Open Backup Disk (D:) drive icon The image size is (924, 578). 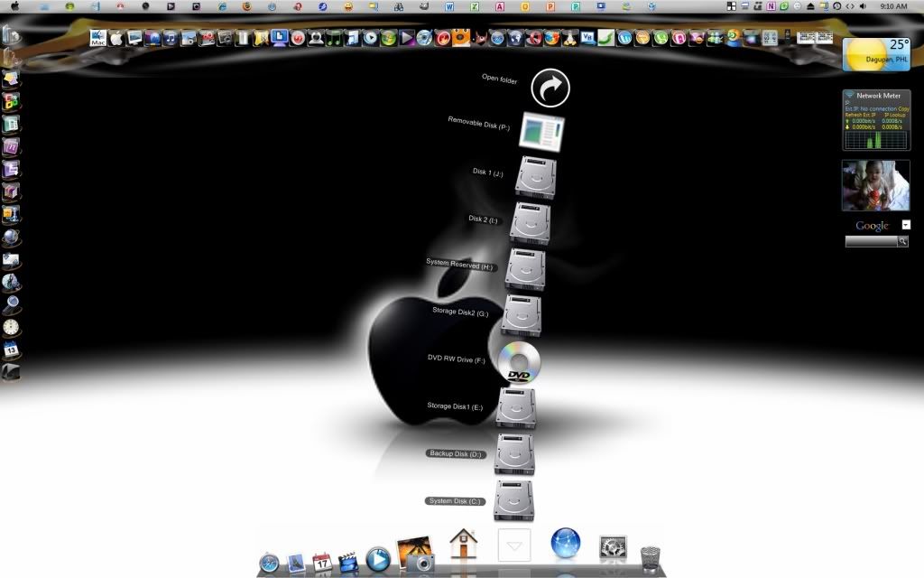514,454
